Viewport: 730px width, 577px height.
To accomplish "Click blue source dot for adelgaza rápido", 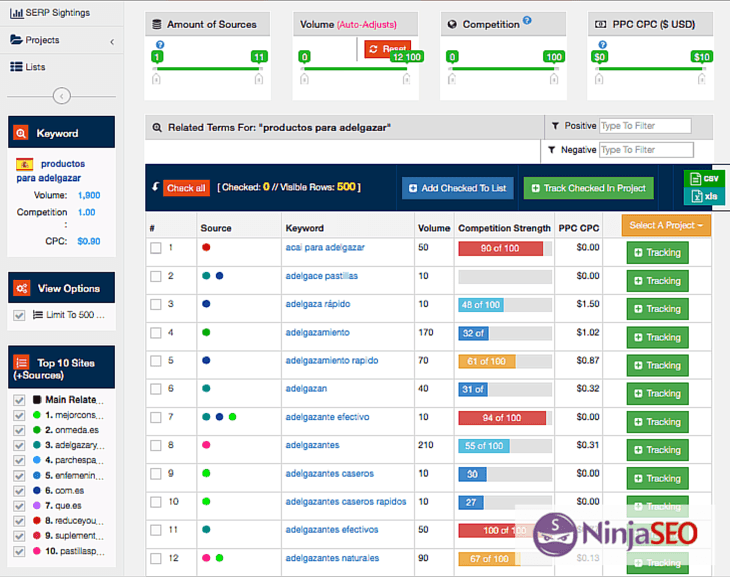I will 206,304.
